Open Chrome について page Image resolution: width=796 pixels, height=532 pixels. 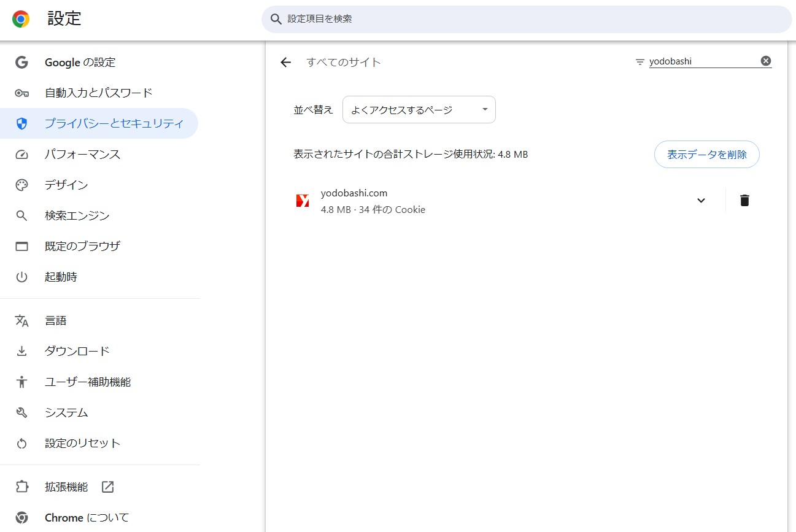[87, 518]
